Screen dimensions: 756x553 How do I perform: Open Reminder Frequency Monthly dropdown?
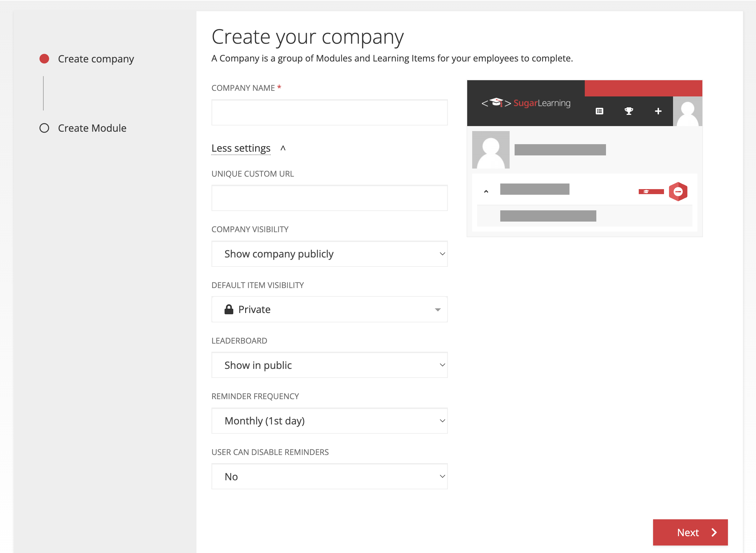329,421
